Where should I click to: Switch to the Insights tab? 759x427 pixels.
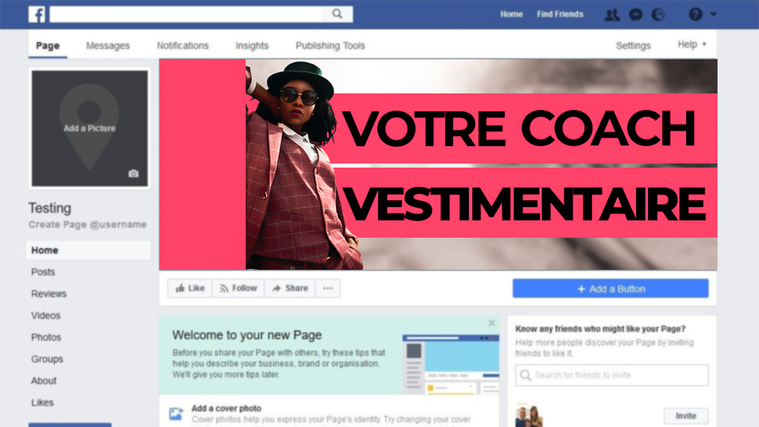click(252, 46)
